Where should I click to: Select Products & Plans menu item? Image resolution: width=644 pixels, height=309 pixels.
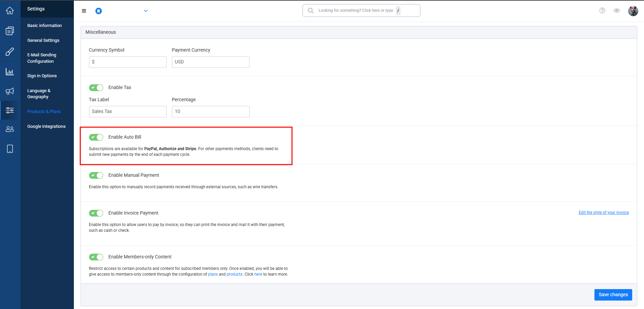click(x=44, y=112)
